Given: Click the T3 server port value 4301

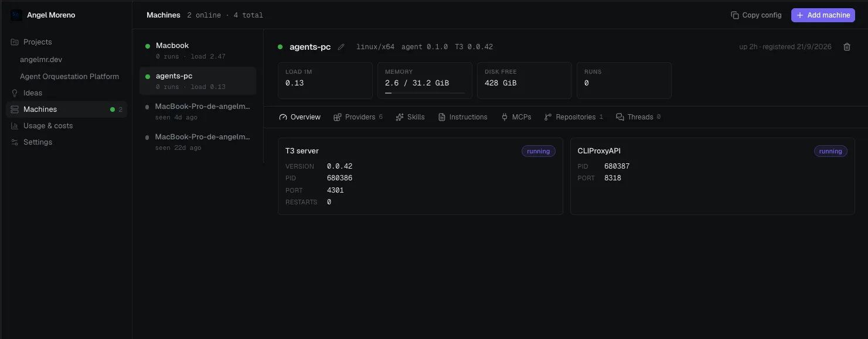Looking at the screenshot, I should 335,190.
